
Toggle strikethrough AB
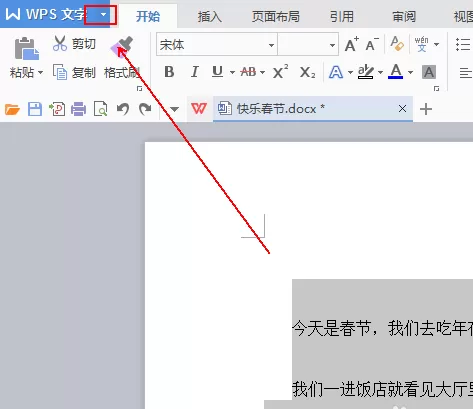click(x=248, y=72)
